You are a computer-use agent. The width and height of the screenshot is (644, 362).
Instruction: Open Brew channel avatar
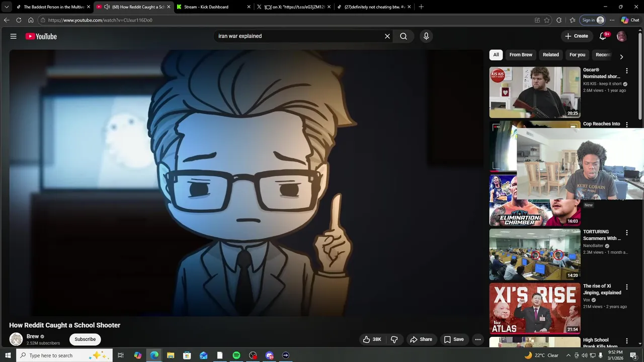(16, 339)
